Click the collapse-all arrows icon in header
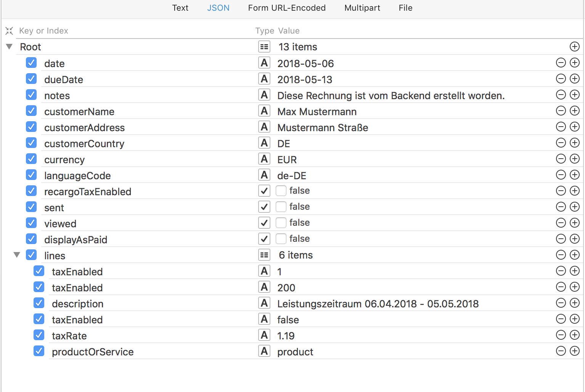This screenshot has width=585, height=392. 9,31
